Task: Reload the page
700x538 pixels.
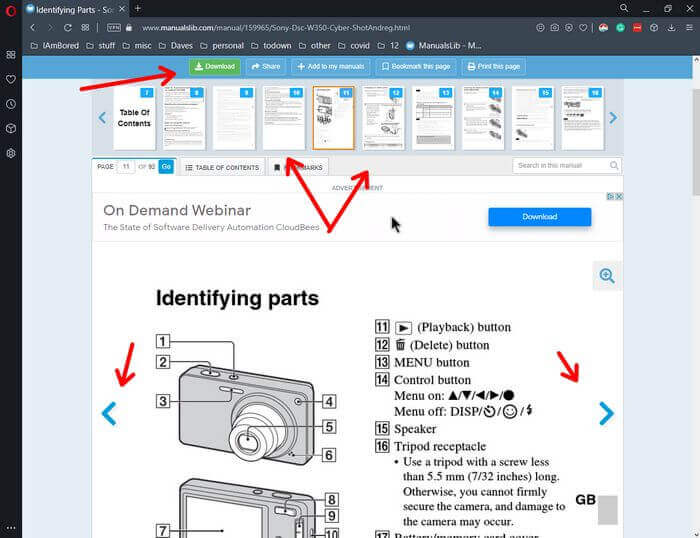Action: 68,28
